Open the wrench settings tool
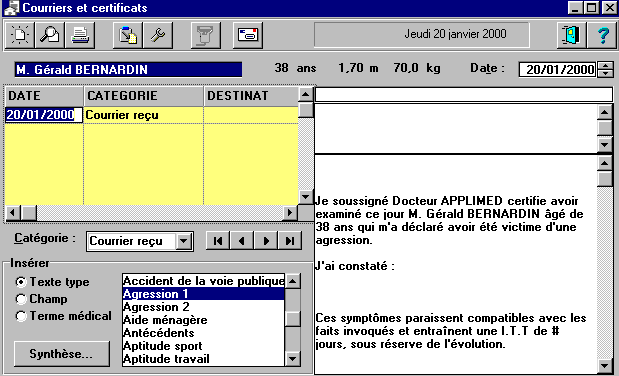 coord(158,35)
